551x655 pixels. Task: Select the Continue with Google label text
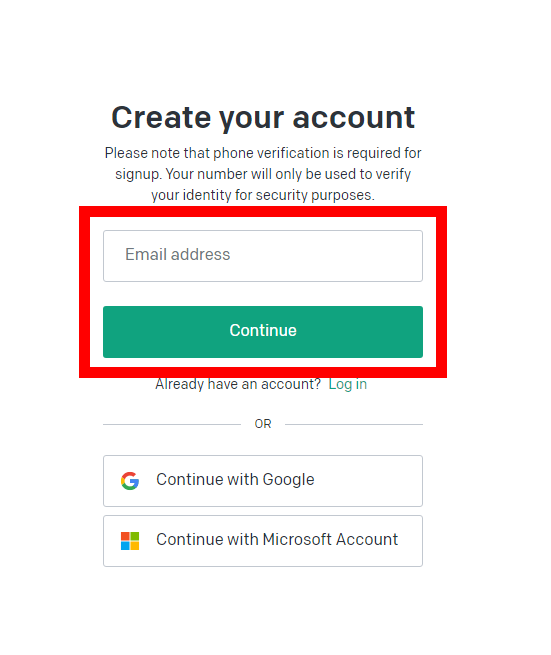point(235,480)
